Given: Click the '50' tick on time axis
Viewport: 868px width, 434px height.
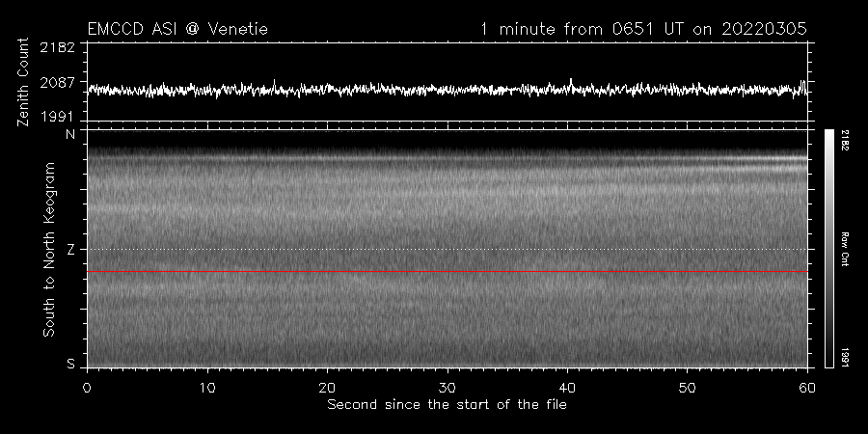Looking at the screenshot, I should [x=687, y=388].
